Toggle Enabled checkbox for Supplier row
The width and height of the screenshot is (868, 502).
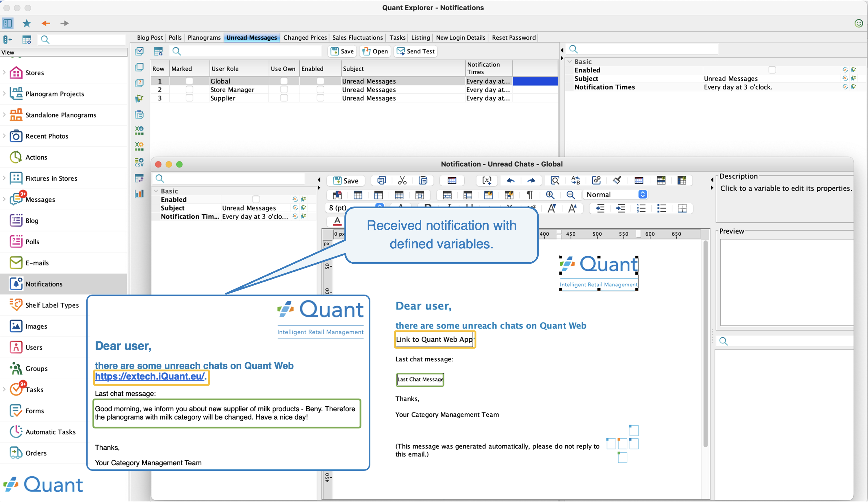tap(320, 98)
